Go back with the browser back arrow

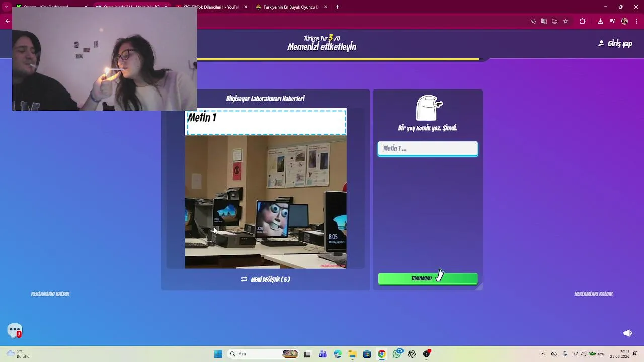tap(7, 21)
